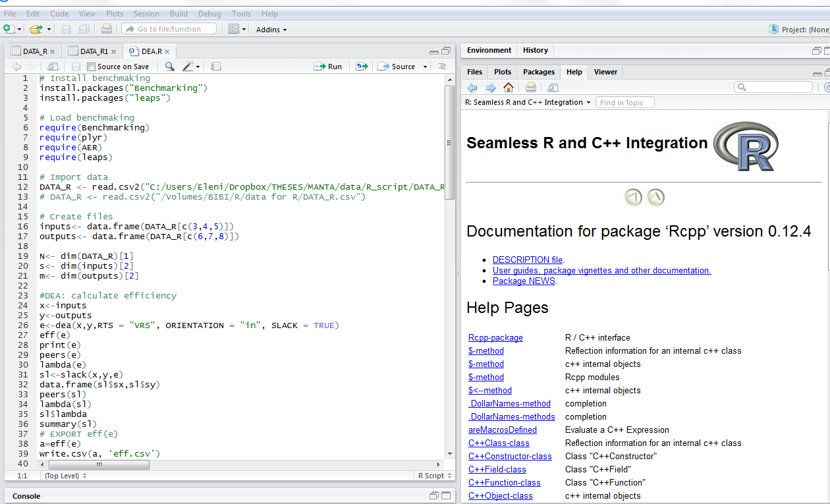Image resolution: width=830 pixels, height=504 pixels.
Task: Open the areMacrosDefined help link
Action: click(x=503, y=430)
